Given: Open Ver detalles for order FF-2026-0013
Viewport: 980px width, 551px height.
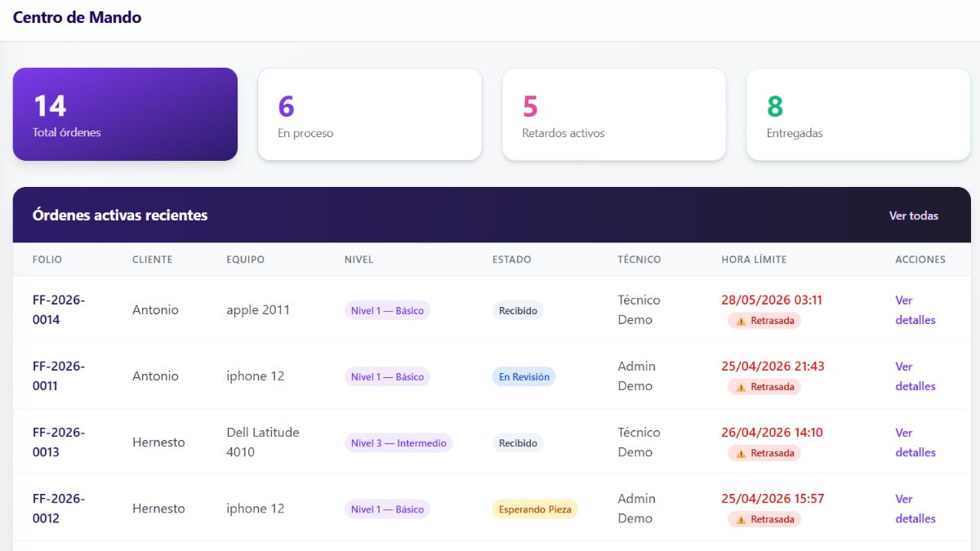Looking at the screenshot, I should coord(915,442).
